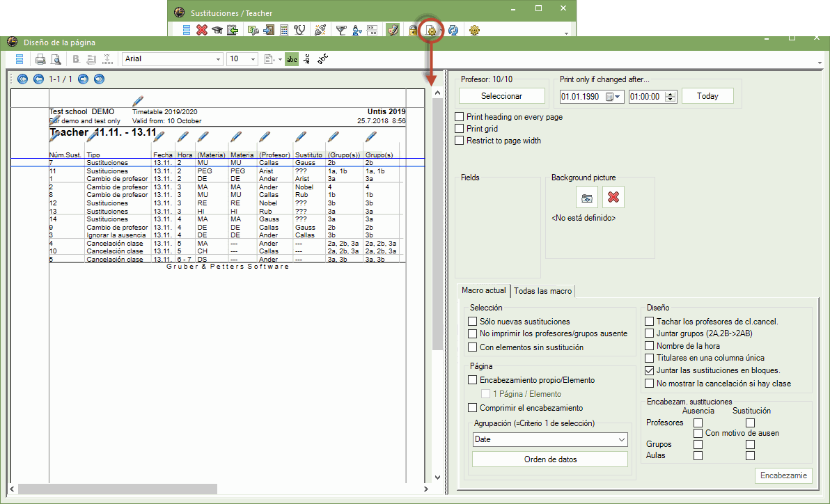Open the font size 10 dropdown
The image size is (830, 504).
tap(253, 59)
